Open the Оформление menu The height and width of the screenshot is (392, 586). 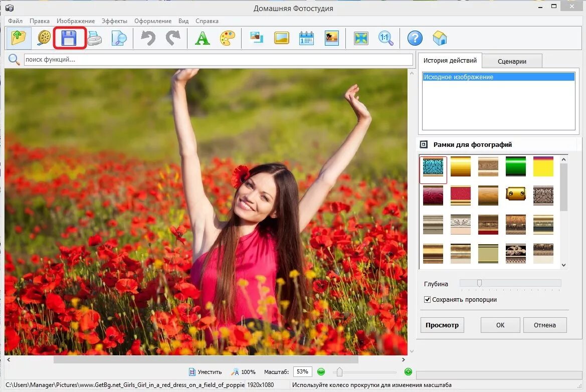153,21
